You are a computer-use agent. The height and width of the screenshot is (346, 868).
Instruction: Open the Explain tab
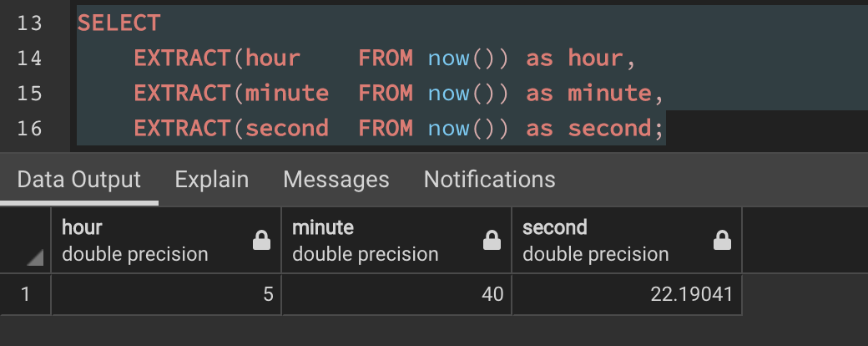click(212, 179)
